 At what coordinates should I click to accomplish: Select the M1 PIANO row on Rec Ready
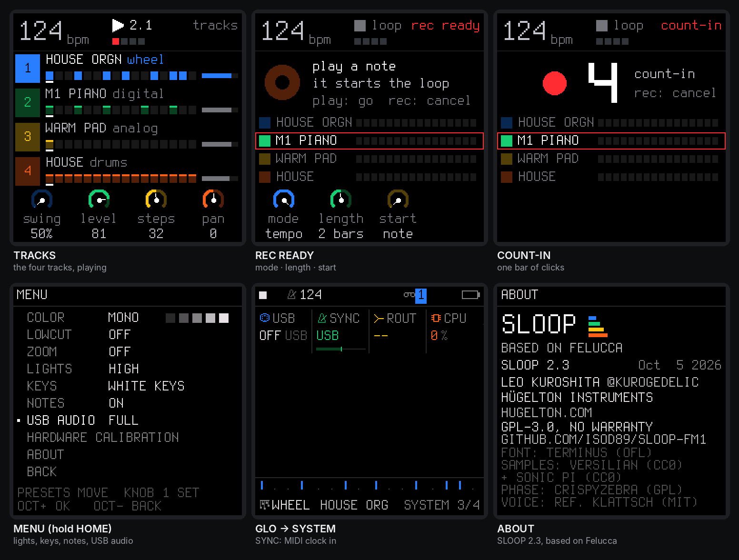(x=369, y=141)
